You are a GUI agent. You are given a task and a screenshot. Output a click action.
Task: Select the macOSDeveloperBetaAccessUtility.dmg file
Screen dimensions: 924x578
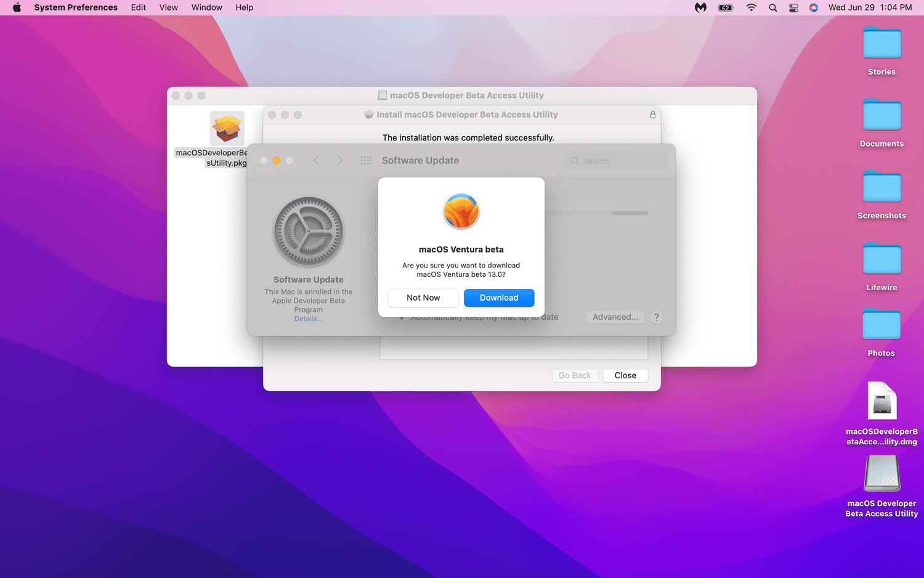point(881,413)
